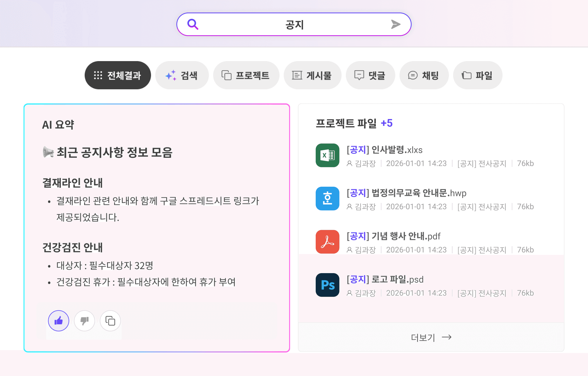
Task: Select the 전체결과 filter tab
Action: (118, 75)
